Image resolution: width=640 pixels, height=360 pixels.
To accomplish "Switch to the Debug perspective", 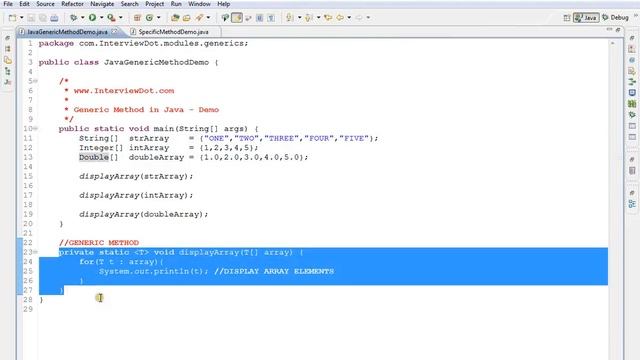I will (x=615, y=18).
